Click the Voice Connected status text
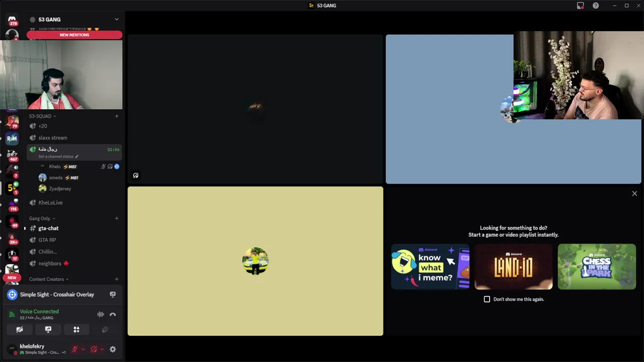 click(39, 311)
